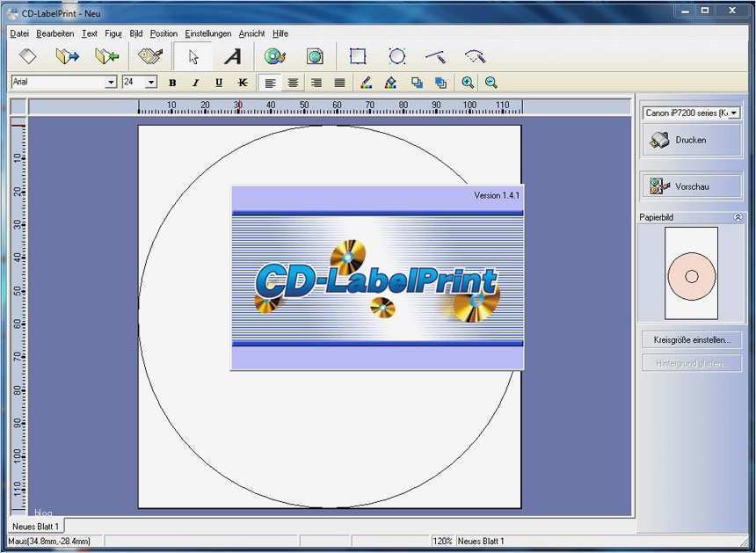Open the Einstellungen menu
This screenshot has height=553, width=756.
tap(207, 33)
